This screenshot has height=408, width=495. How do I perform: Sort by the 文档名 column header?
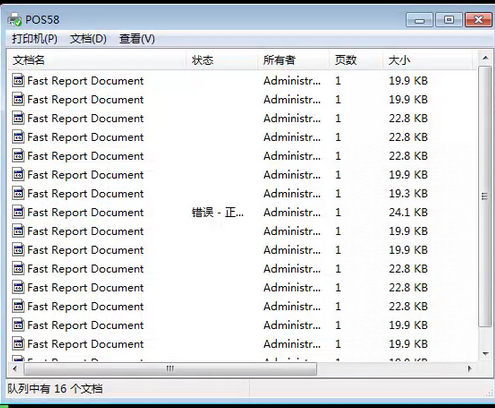tap(97, 60)
